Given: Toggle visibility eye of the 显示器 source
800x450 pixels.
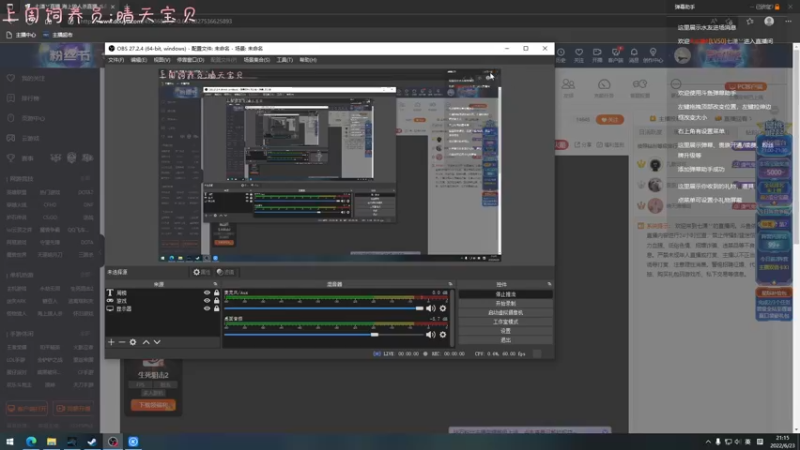Looking at the screenshot, I should point(207,309).
